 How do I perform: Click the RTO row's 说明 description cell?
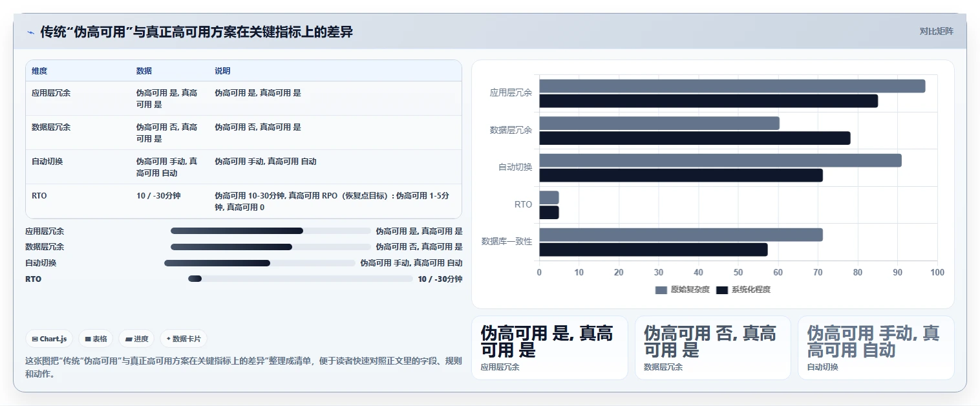coord(334,201)
